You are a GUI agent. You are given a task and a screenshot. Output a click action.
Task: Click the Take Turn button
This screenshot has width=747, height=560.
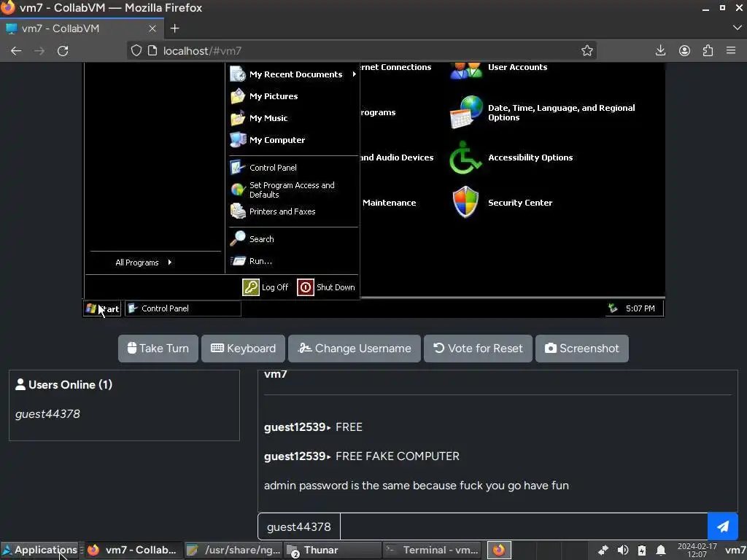(x=158, y=349)
